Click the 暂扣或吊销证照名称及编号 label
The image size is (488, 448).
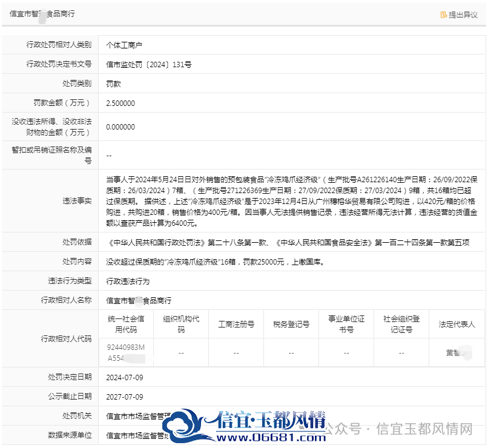(x=51, y=155)
